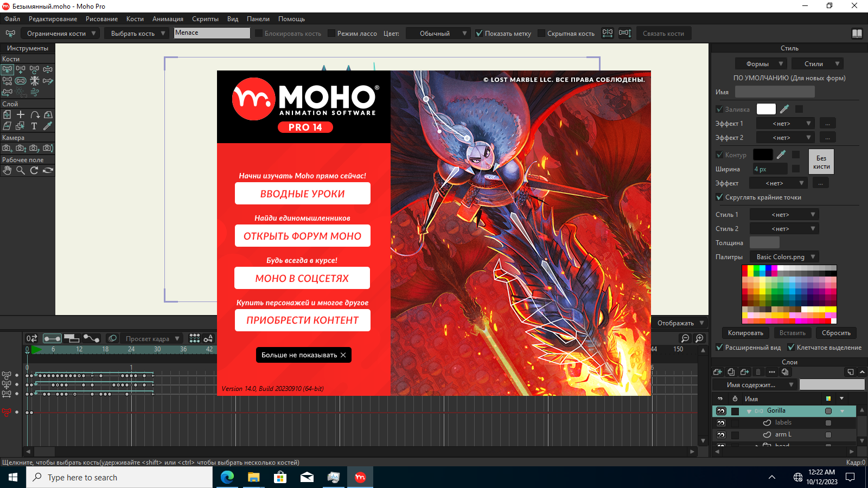Image resolution: width=868 pixels, height=488 pixels.
Task: Open the 'Скрипты' menu
Action: 205,19
